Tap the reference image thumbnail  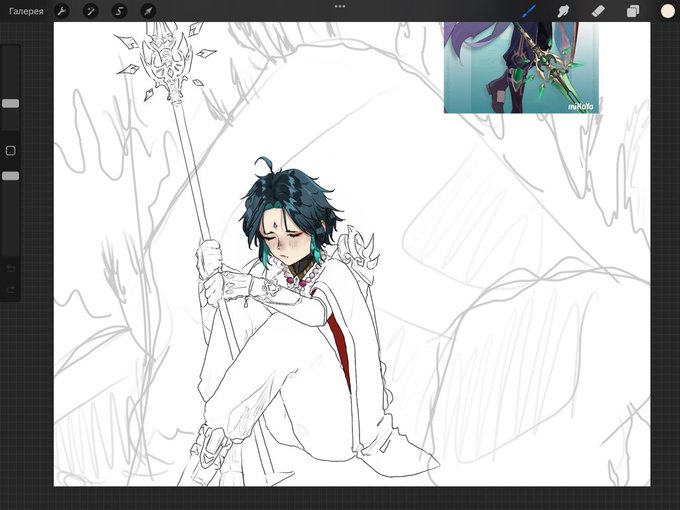click(x=521, y=67)
